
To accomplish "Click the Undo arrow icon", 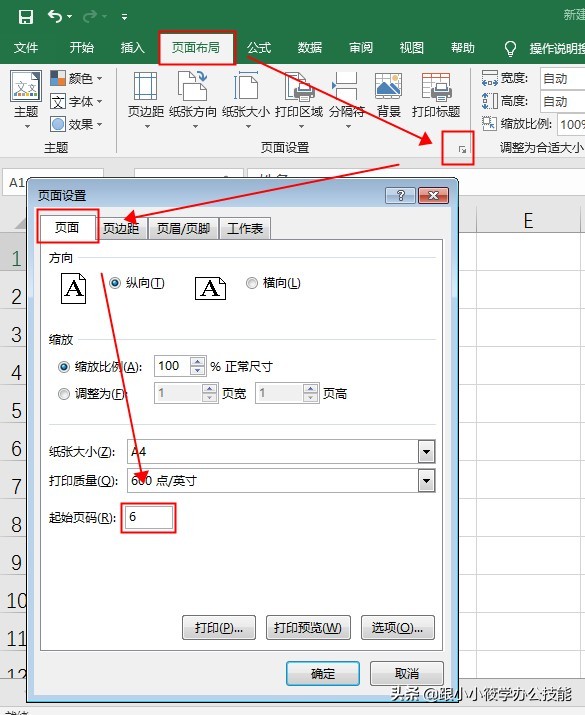I will tap(55, 16).
